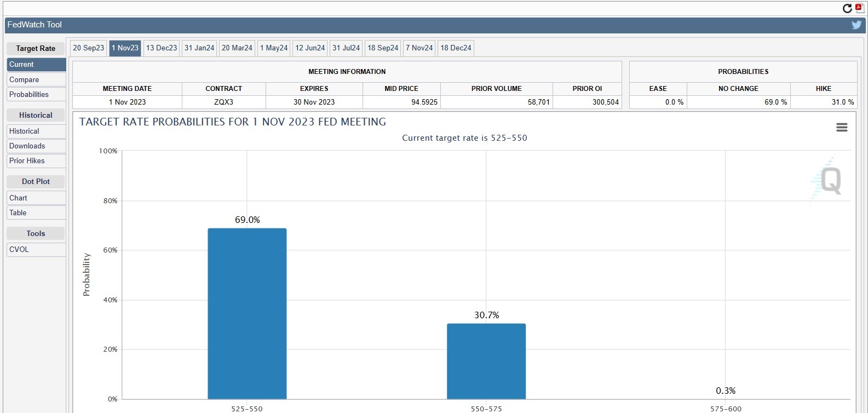
Task: Open the Compare view
Action: [36, 79]
